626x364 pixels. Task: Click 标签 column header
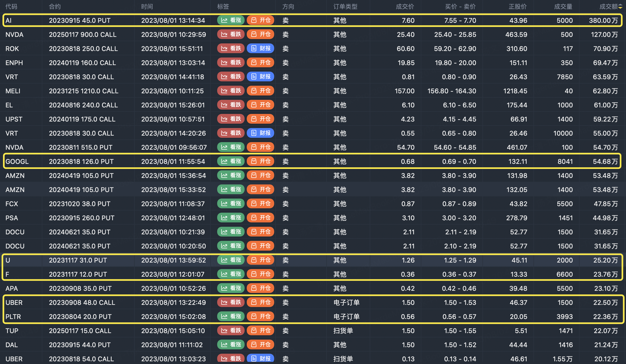pyautogui.click(x=223, y=7)
